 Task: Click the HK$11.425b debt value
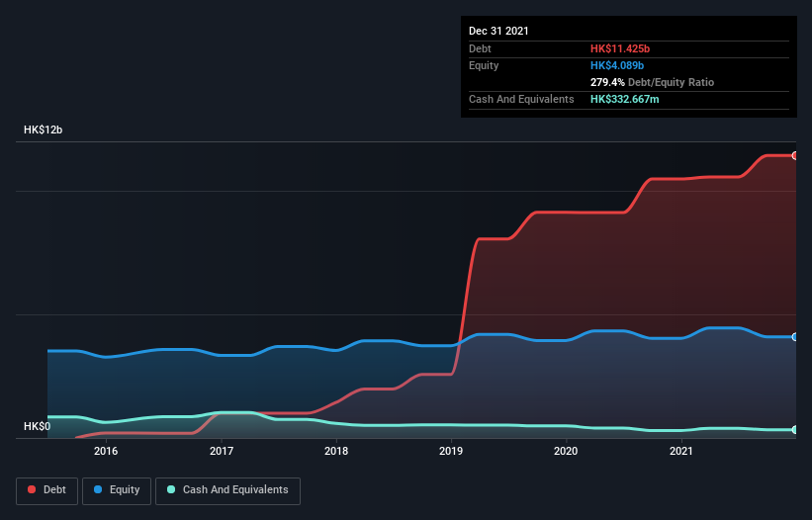pyautogui.click(x=620, y=48)
